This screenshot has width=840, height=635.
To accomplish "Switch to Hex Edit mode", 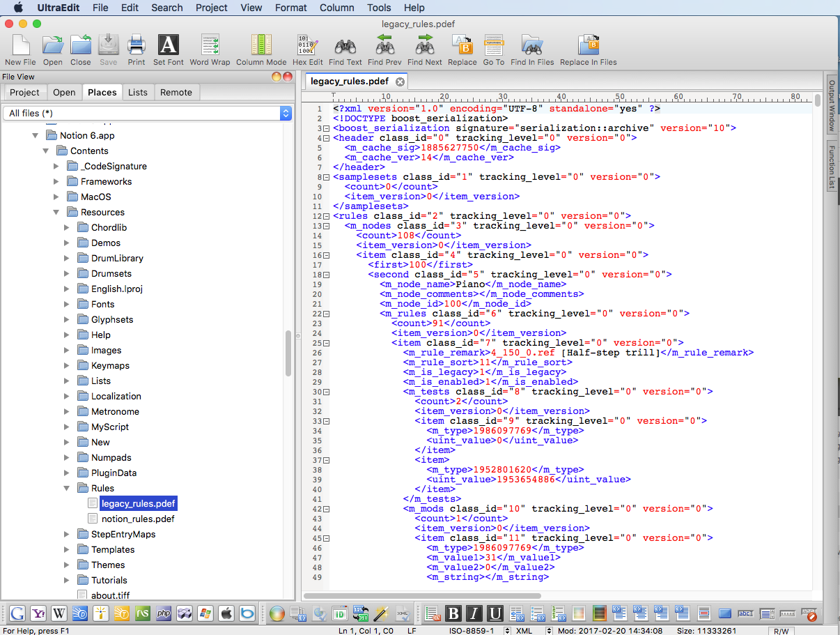I will tap(307, 49).
